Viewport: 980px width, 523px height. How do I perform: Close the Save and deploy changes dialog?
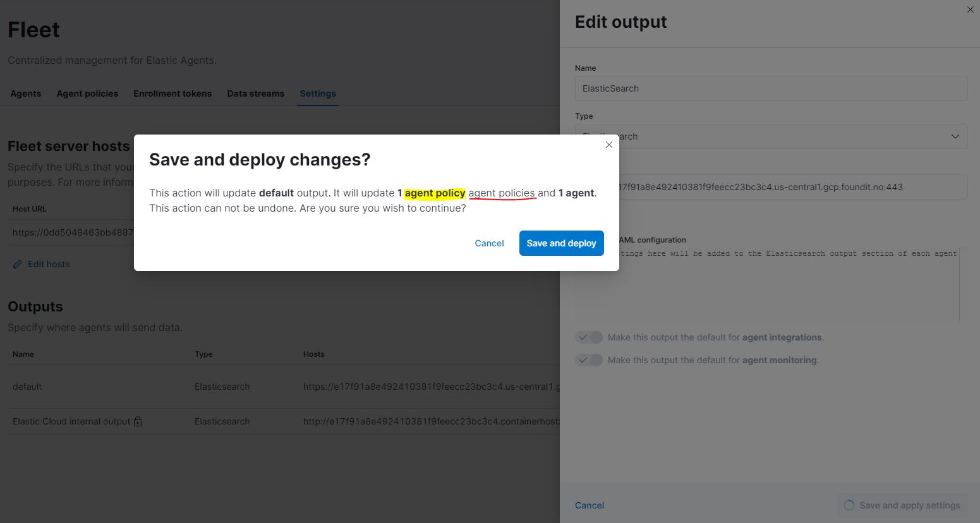pos(608,145)
